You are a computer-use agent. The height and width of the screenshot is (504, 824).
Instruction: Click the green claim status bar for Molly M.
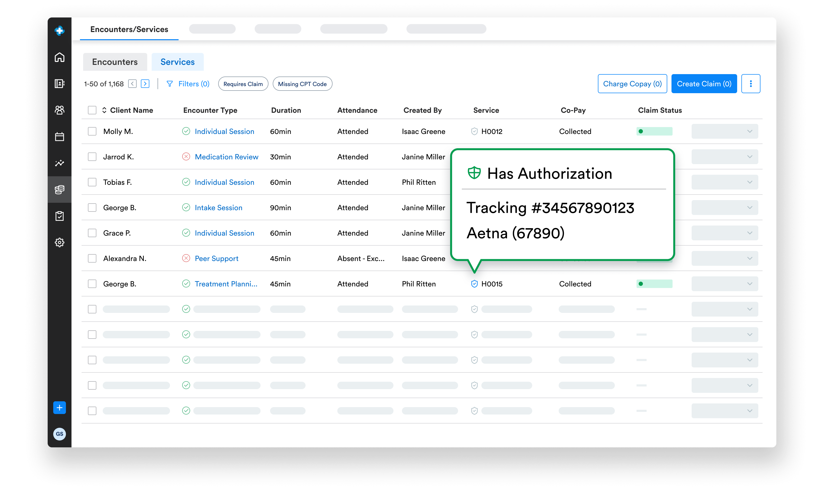pyautogui.click(x=654, y=131)
